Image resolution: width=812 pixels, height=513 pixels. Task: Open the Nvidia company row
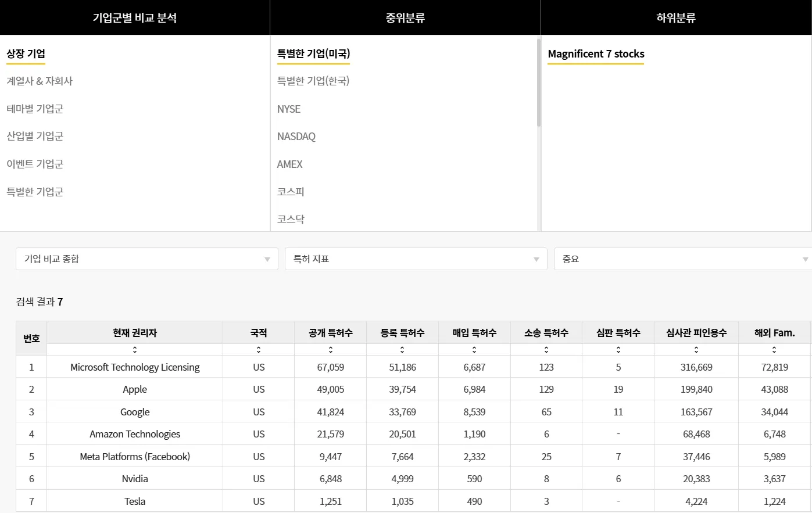(x=135, y=479)
